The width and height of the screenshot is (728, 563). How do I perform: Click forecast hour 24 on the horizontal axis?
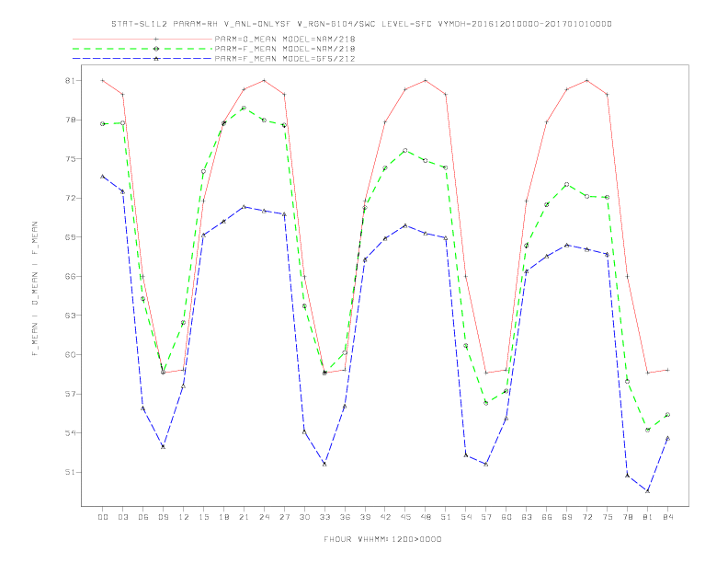pos(264,517)
